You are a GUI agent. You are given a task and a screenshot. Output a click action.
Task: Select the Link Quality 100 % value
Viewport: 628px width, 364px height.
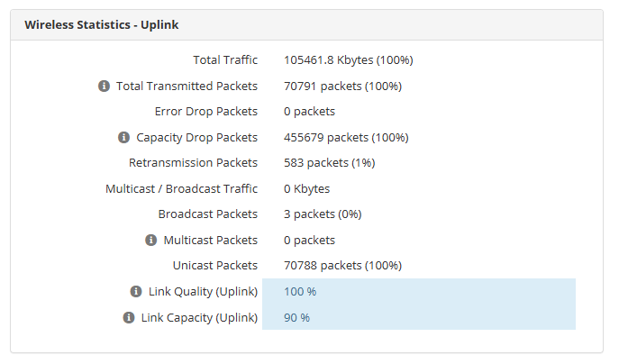(300, 292)
